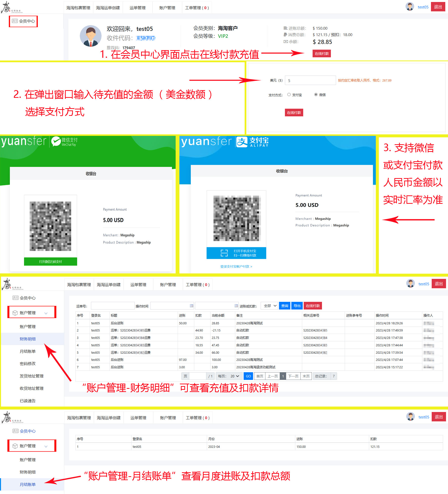Click 在线付款 below the $ 28.85 balance
The height and width of the screenshot is (494, 448).
pyautogui.click(x=322, y=54)
